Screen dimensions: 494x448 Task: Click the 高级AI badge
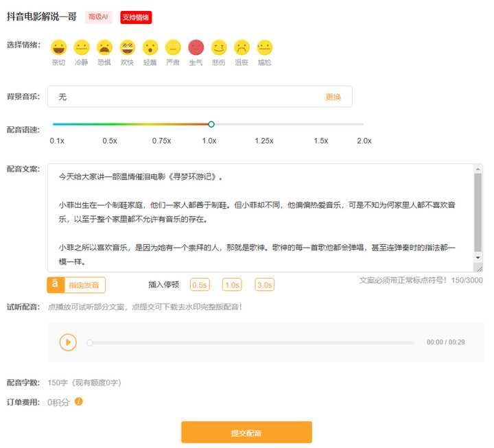(98, 17)
